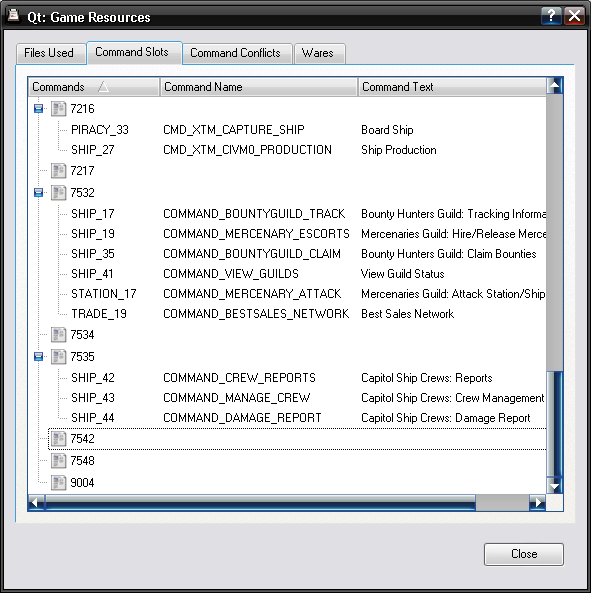The height and width of the screenshot is (593, 591).
Task: Click Capitol Ship Crews: Crew Management text
Action: coord(453,398)
